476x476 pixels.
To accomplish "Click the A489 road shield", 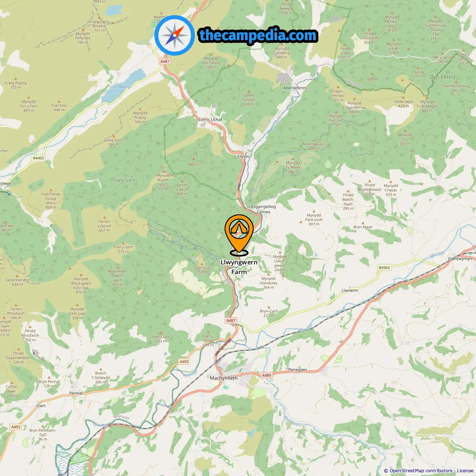I will [x=267, y=375].
